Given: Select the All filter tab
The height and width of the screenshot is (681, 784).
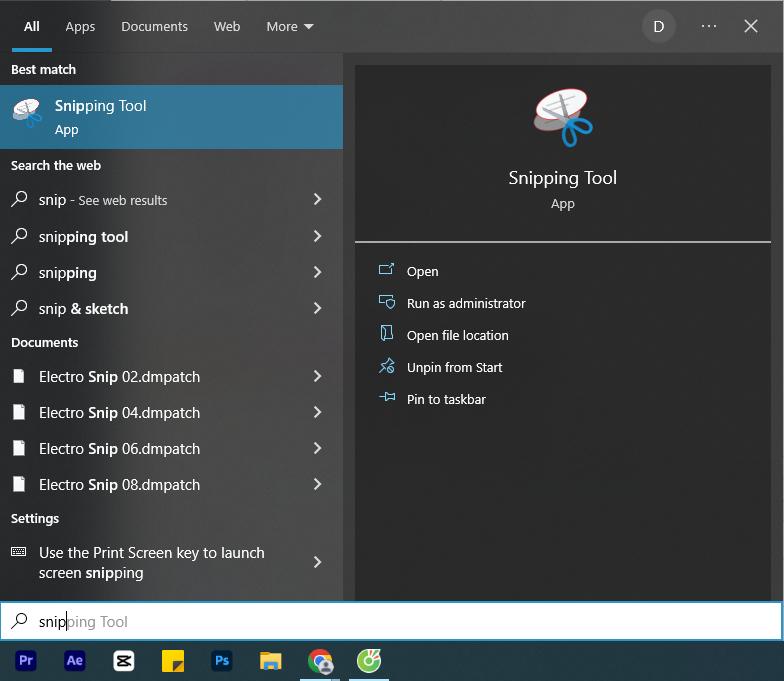Looking at the screenshot, I should [32, 26].
